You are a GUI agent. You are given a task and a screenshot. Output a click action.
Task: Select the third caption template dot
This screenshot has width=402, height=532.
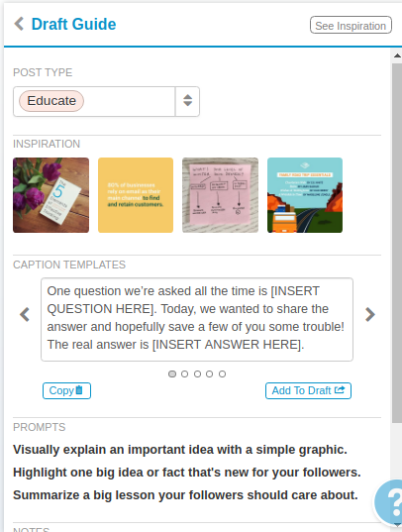coord(197,373)
